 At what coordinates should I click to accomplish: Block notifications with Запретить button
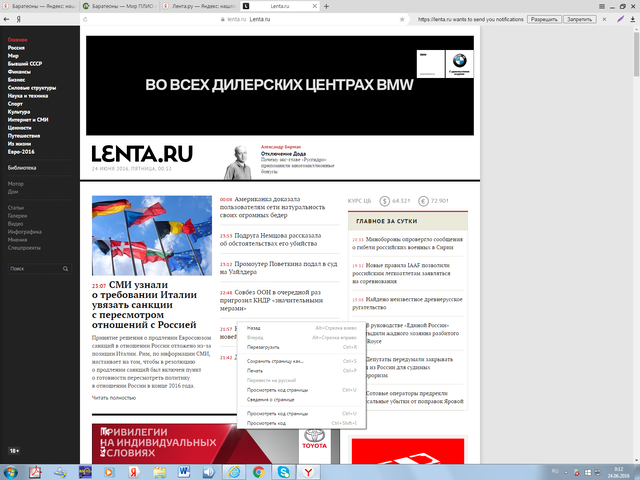580,19
